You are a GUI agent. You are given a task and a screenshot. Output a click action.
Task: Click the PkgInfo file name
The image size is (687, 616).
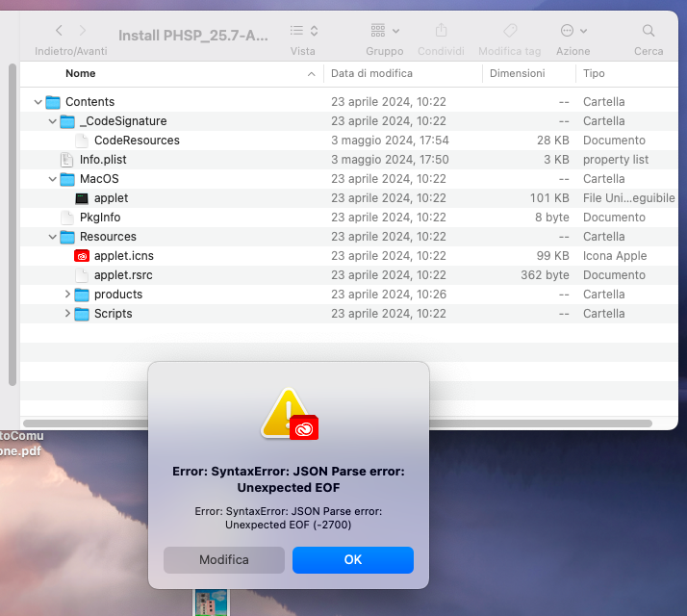click(x=100, y=218)
